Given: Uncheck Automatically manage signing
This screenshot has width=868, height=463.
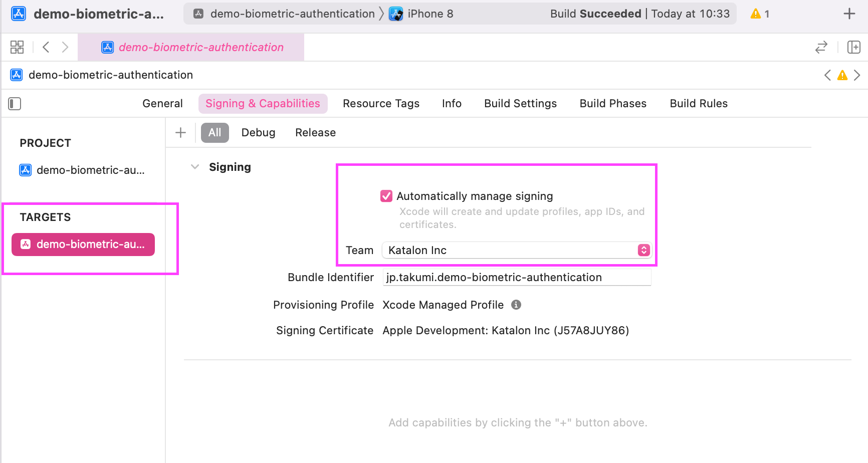Looking at the screenshot, I should 386,196.
